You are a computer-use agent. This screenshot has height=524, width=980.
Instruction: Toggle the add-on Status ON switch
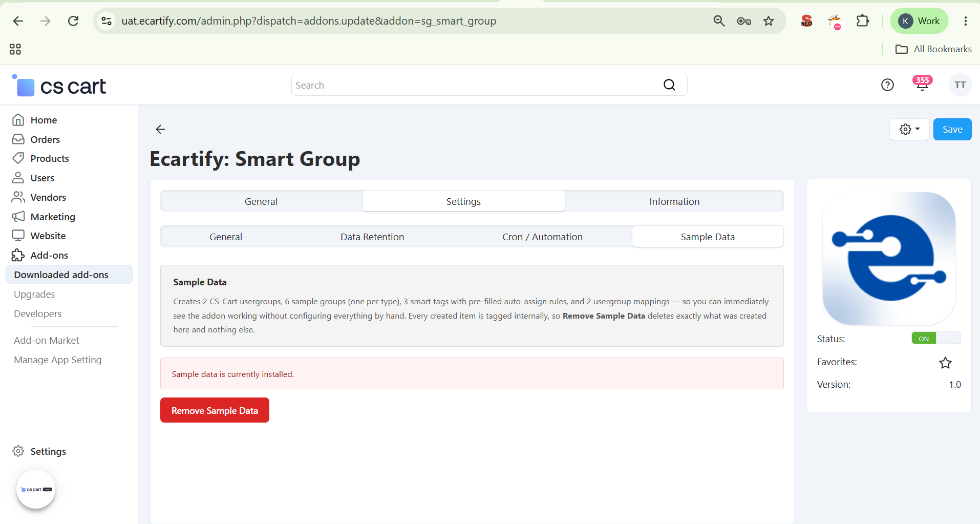(x=936, y=338)
